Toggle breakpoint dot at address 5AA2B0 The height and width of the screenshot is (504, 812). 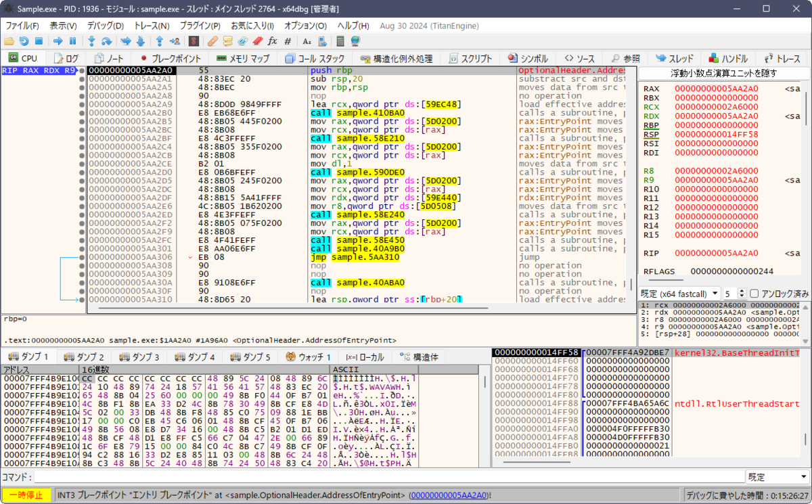tap(82, 112)
